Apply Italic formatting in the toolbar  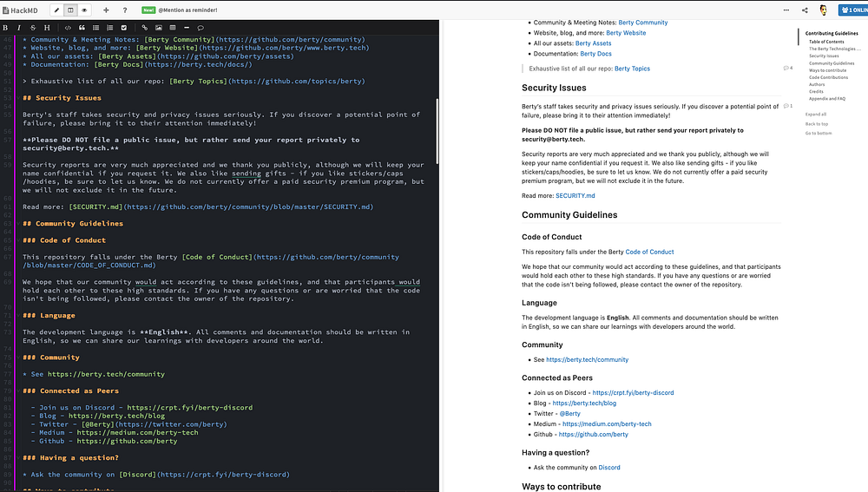(19, 28)
